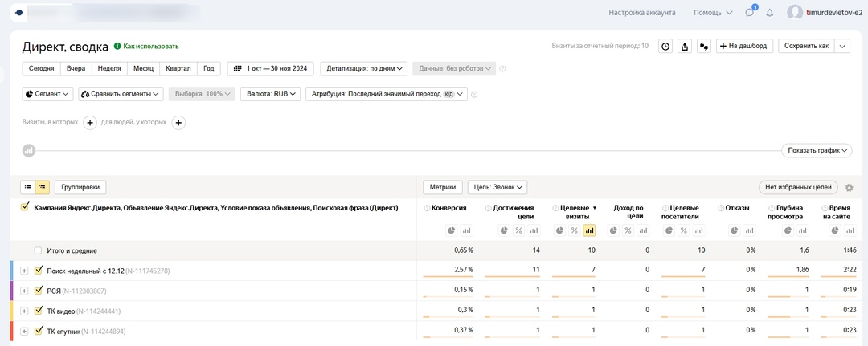868x346 pixels.
Task: Select the Неделя period tab
Action: click(x=109, y=68)
